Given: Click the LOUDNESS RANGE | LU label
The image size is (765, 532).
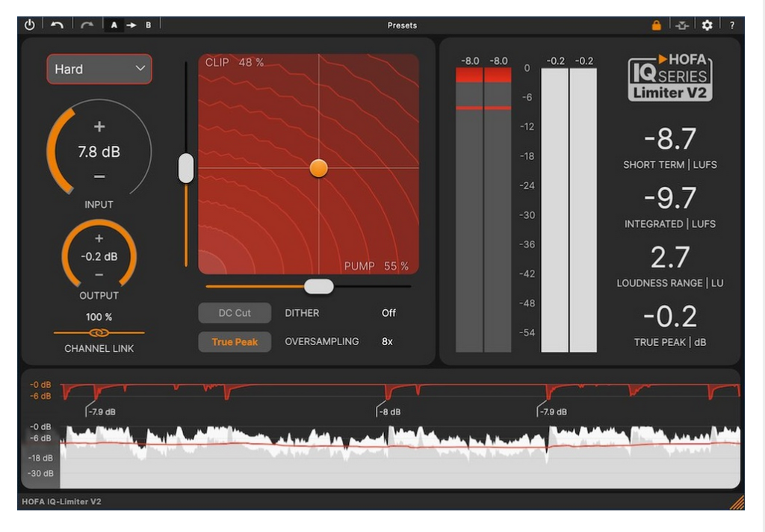Looking at the screenshot, I should click(670, 283).
